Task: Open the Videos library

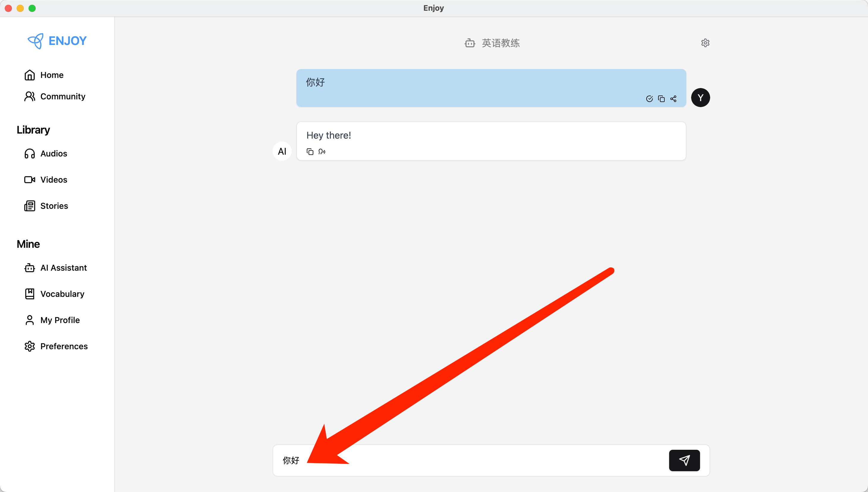Action: 53,180
